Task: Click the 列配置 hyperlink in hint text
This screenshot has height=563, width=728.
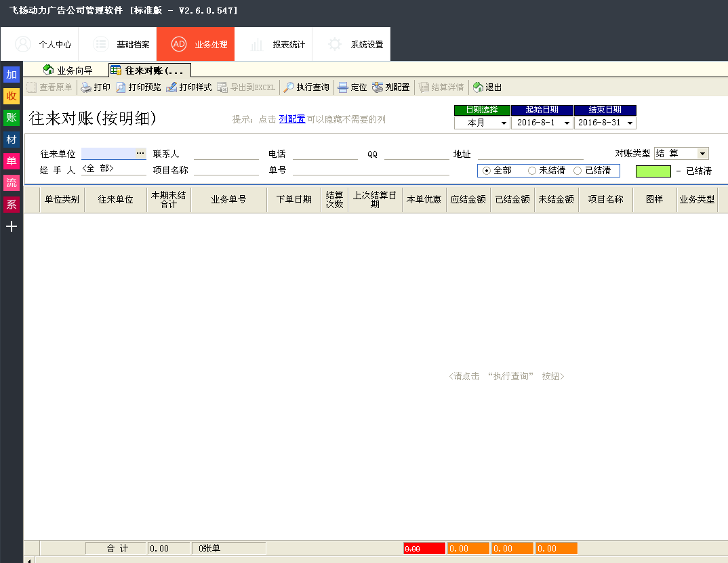Action: pyautogui.click(x=291, y=119)
